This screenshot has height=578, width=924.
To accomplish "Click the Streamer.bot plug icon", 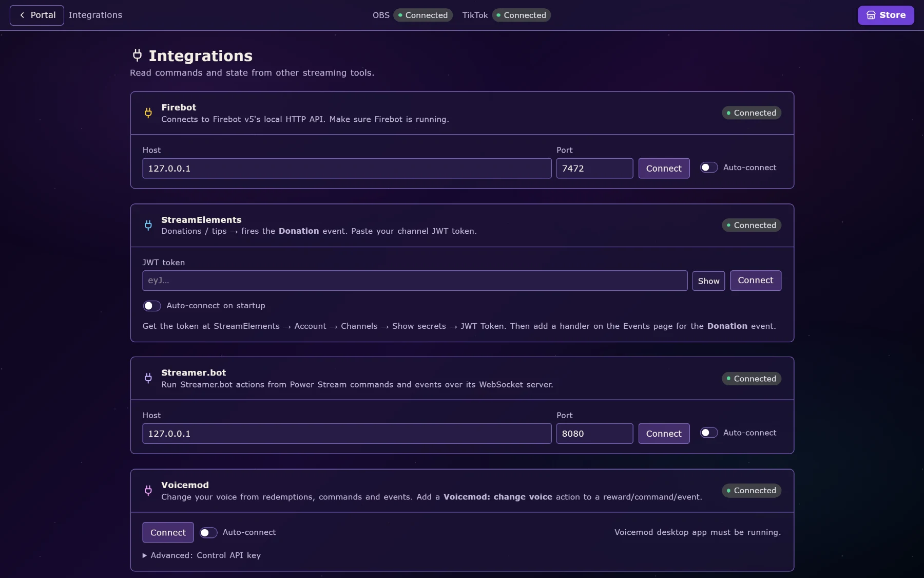I will [148, 378].
